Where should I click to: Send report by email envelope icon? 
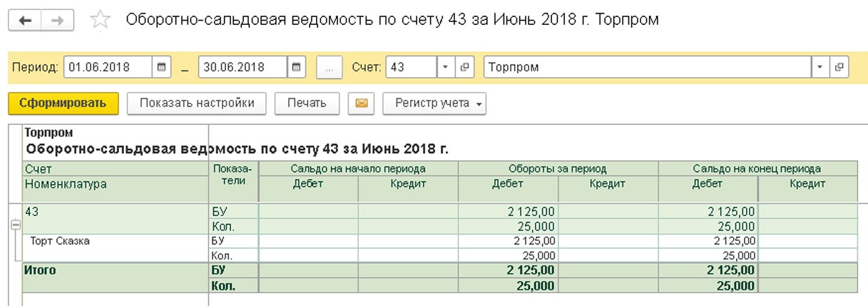(361, 103)
